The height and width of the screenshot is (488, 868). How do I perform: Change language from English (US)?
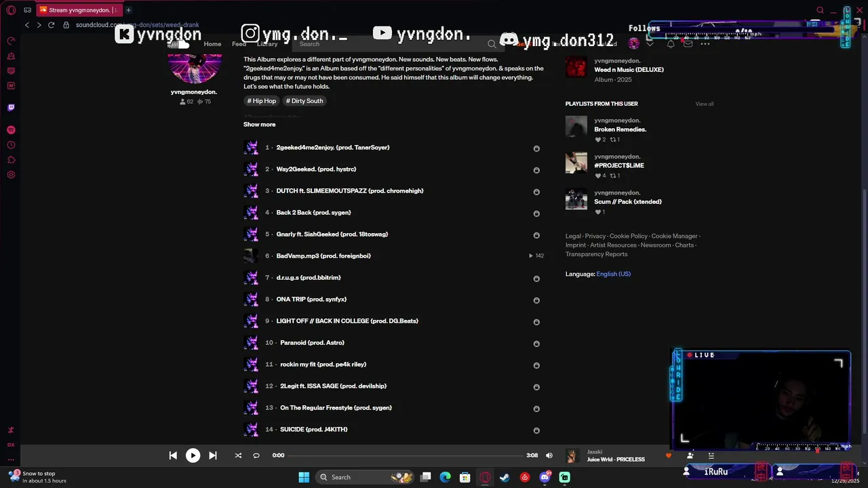(614, 274)
